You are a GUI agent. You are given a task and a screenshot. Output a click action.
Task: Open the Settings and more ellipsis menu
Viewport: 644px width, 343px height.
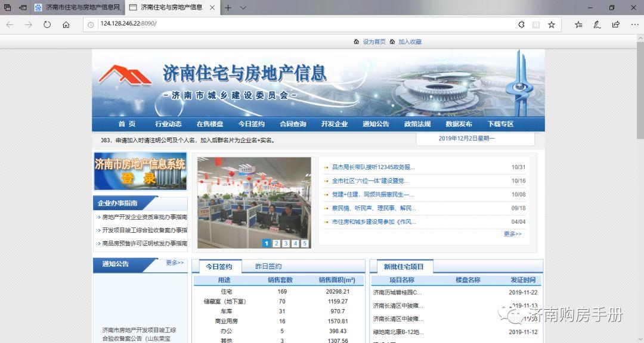tap(633, 24)
